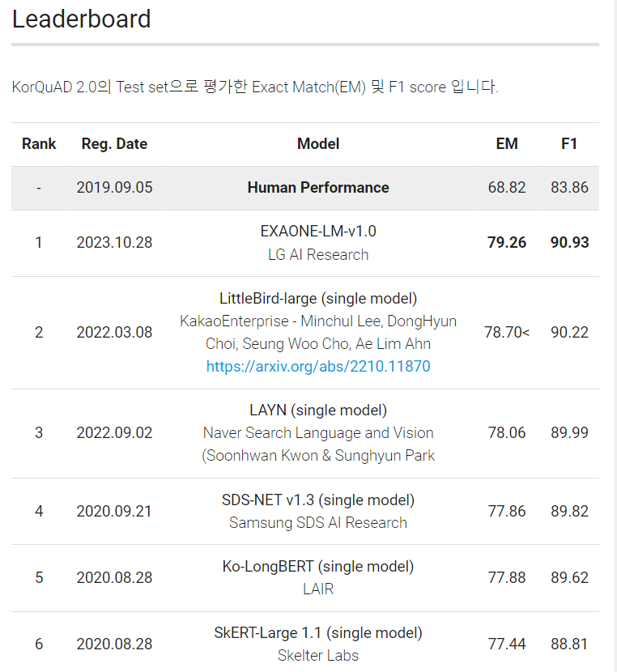617x672 pixels.
Task: Click F1 score 89.82
Action: pos(569,511)
